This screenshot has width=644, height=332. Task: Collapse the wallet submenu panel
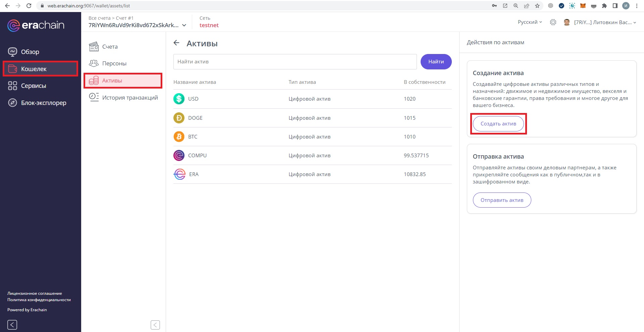point(155,324)
